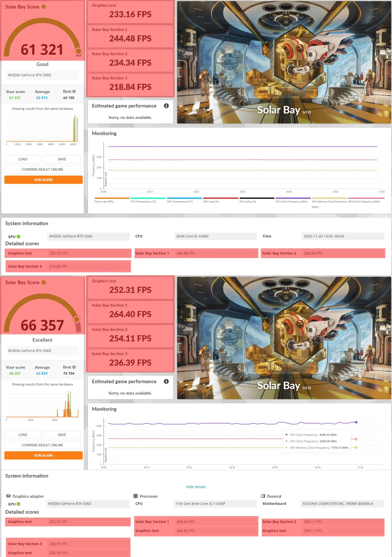Click the verified badge beside the 61 321 Solar Bay Score
This screenshot has height=557, width=392.
pos(44,7)
